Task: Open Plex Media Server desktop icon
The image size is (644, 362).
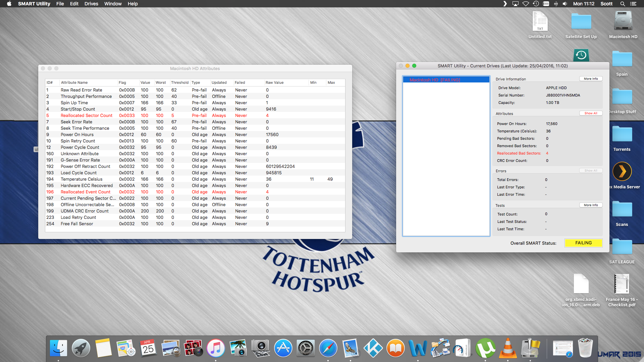Action: click(622, 172)
